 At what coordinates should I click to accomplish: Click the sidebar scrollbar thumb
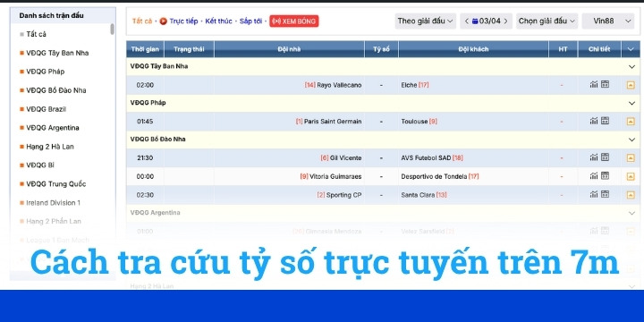click(x=112, y=30)
